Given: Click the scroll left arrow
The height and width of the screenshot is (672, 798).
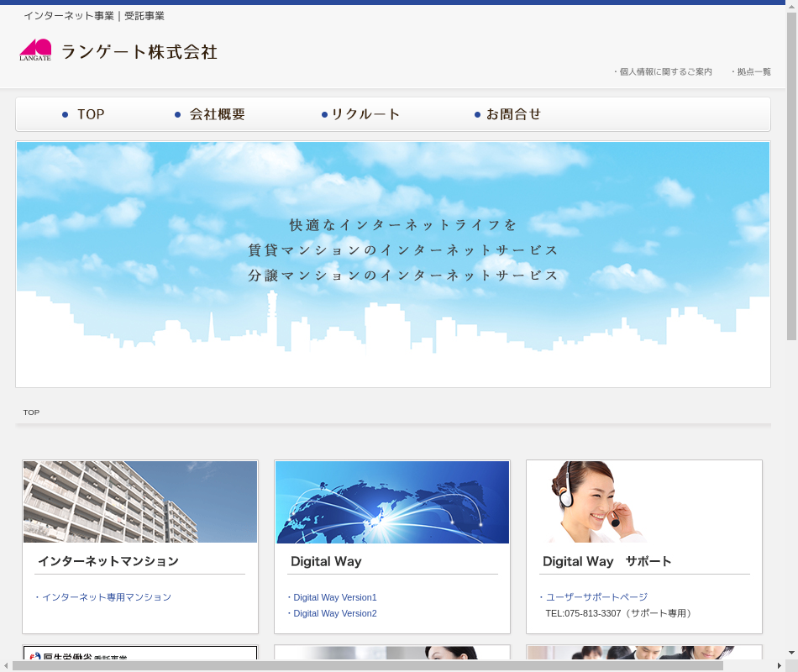Looking at the screenshot, I should coord(6,665).
